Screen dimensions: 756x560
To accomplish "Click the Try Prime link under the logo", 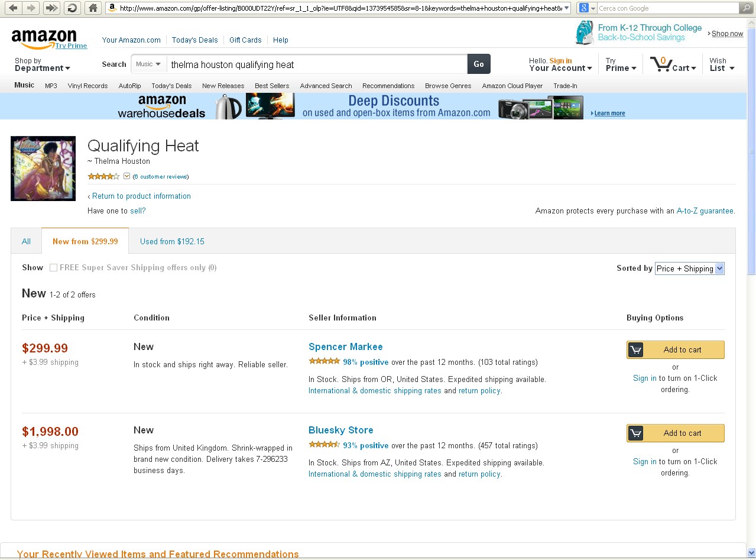I will tap(71, 46).
